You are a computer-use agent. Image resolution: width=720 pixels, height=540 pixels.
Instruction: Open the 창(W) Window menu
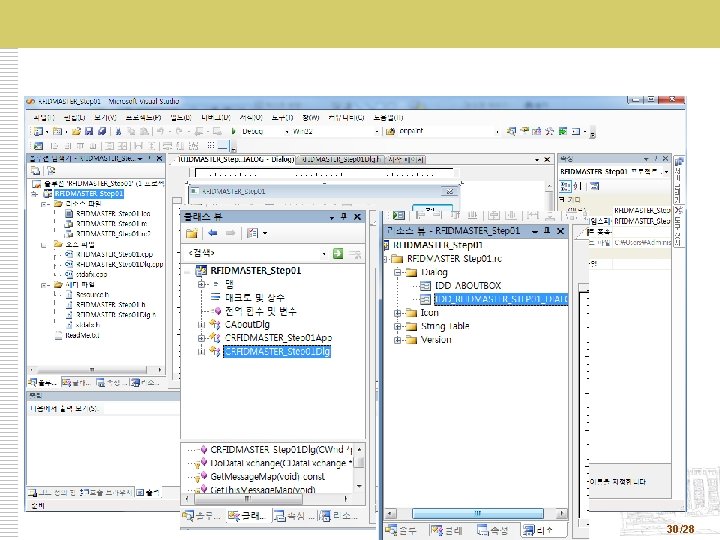point(311,118)
